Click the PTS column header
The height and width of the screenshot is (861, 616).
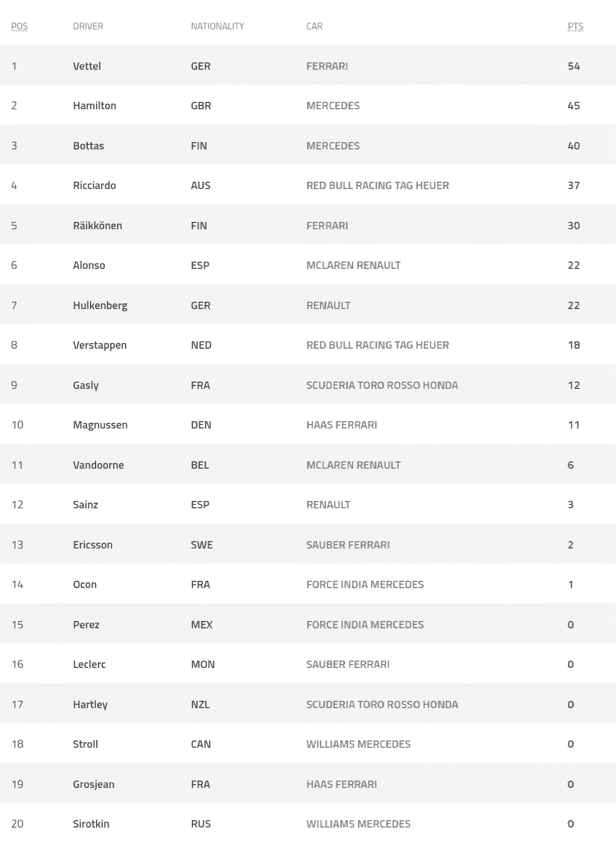[575, 26]
